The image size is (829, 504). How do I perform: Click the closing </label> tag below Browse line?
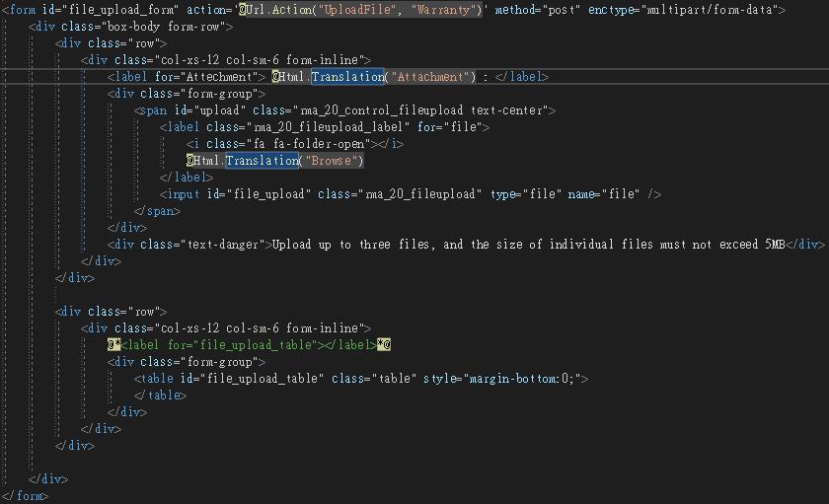[x=187, y=177]
